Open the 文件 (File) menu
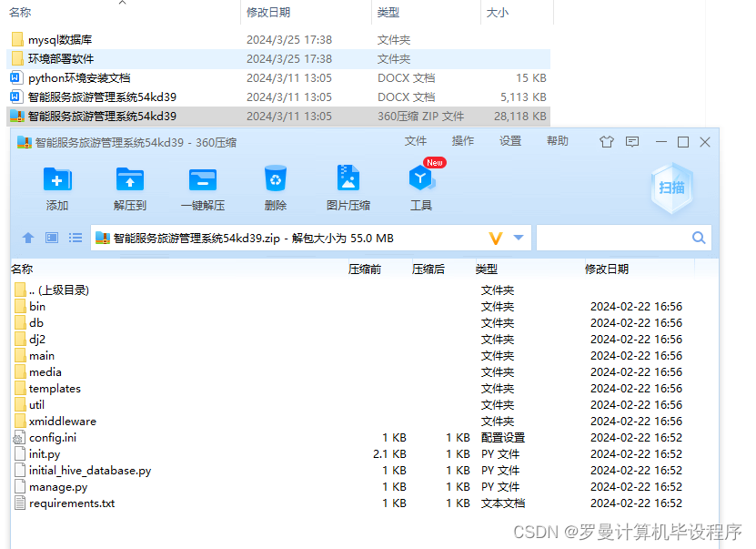 pos(416,141)
